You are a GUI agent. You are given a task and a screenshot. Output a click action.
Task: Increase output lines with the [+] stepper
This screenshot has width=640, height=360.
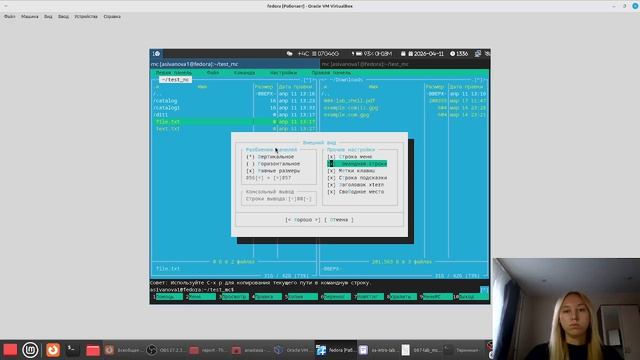coord(293,199)
